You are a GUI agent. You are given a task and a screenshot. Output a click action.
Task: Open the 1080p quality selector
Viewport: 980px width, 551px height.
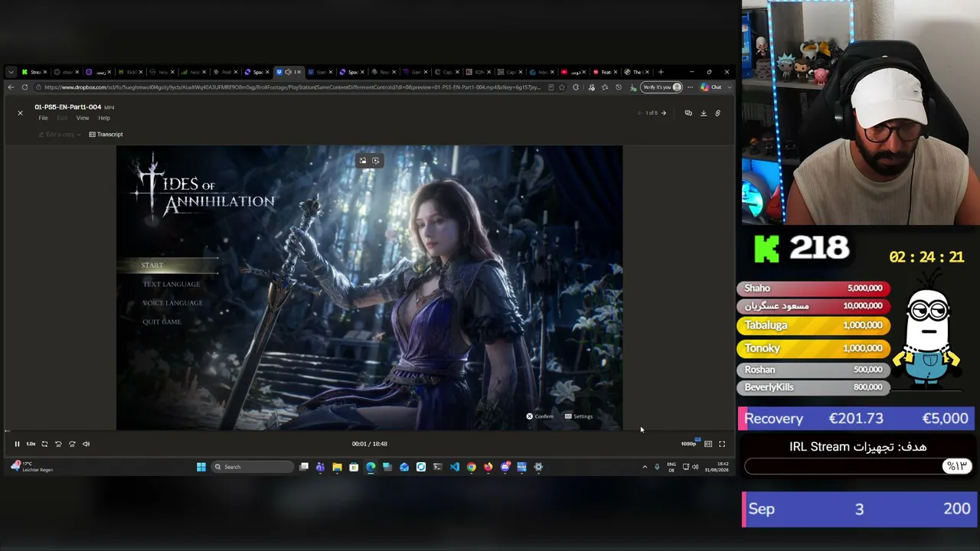tap(688, 444)
